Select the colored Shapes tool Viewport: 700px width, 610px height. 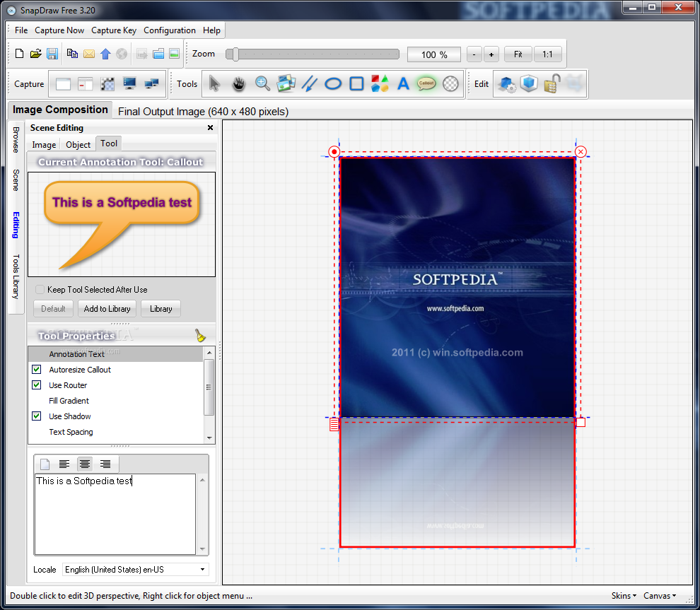(x=380, y=83)
